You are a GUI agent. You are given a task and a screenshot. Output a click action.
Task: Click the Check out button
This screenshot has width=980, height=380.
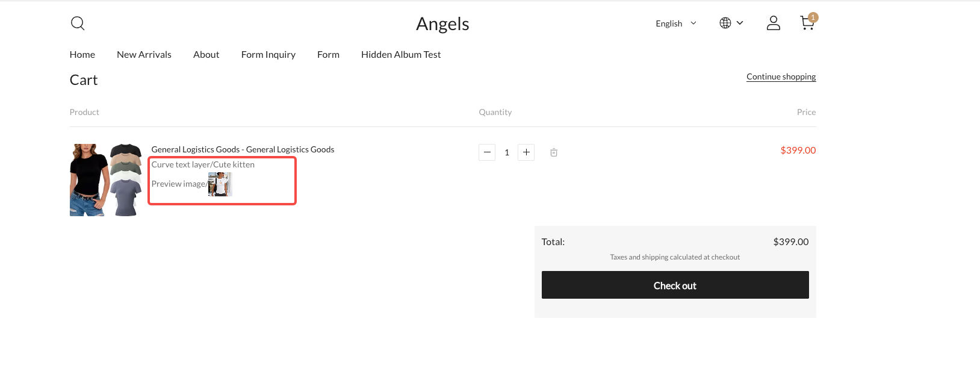pos(675,285)
